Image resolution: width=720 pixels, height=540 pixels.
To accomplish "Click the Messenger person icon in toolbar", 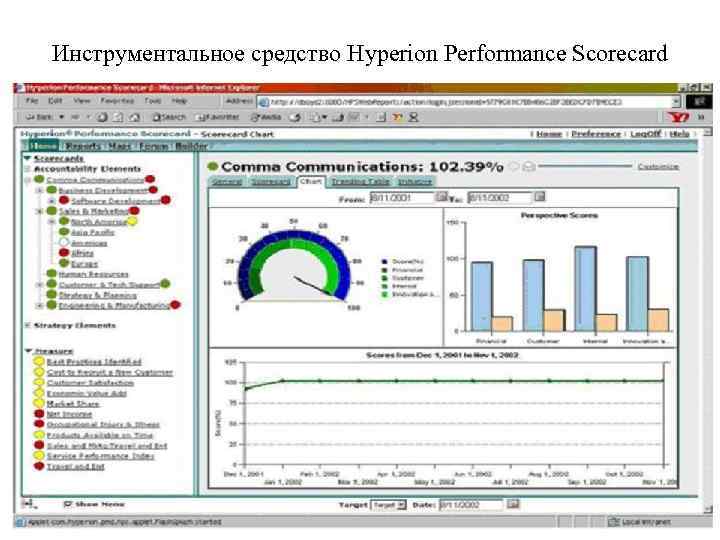I will (x=413, y=118).
